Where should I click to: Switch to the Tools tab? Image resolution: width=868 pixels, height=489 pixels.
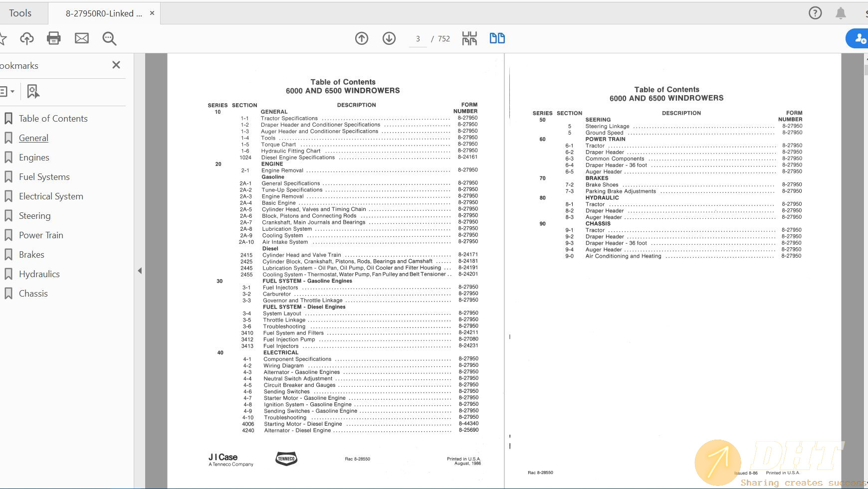[x=19, y=12]
